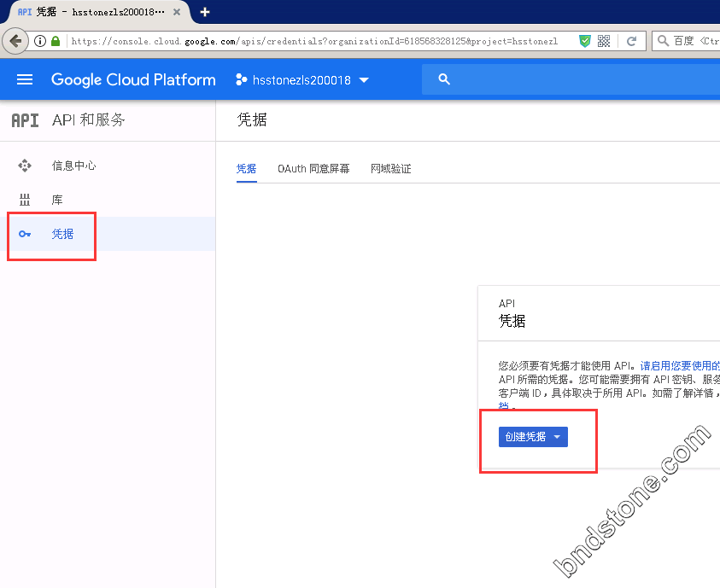The height and width of the screenshot is (588, 720).
Task: Click the browser address bar URL
Action: (314, 41)
